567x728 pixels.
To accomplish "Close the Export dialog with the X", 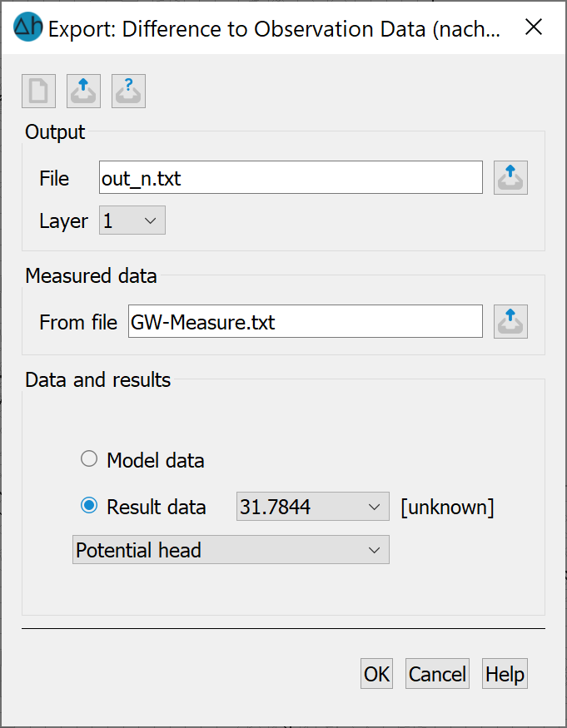I will click(x=534, y=27).
